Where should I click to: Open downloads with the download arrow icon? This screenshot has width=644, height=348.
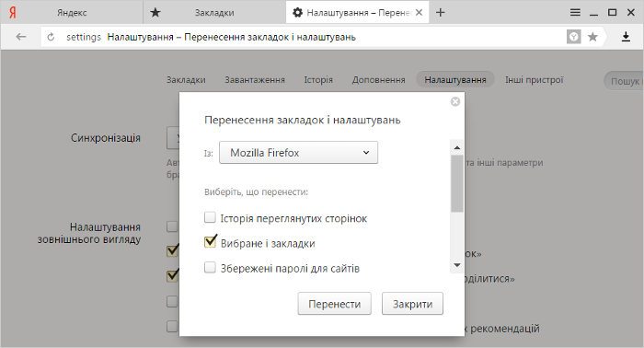626,37
